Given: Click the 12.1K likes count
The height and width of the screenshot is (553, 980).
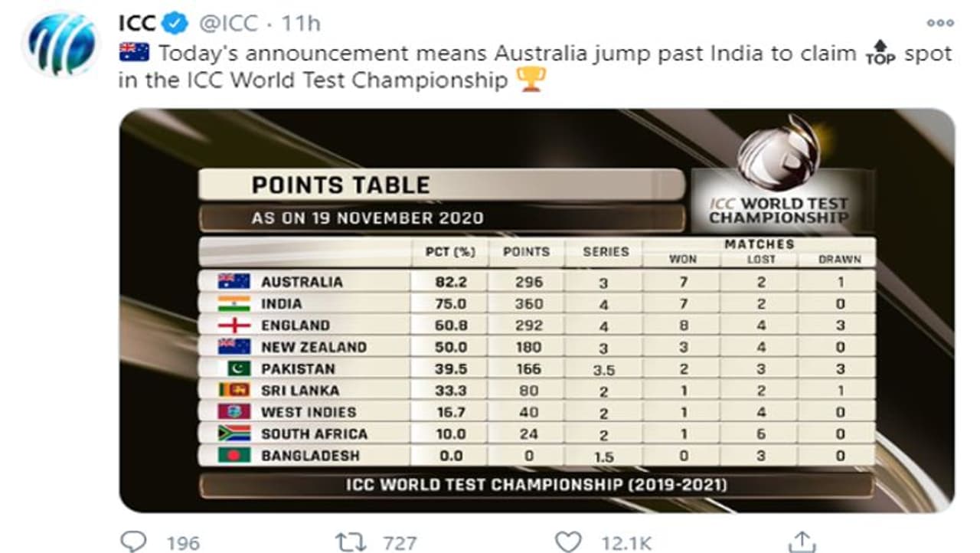Looking at the screenshot, I should point(626,543).
